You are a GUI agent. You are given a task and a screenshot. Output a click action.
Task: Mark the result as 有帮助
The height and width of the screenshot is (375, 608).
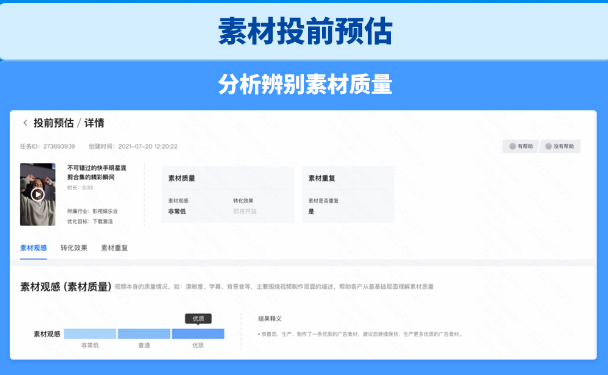(521, 146)
